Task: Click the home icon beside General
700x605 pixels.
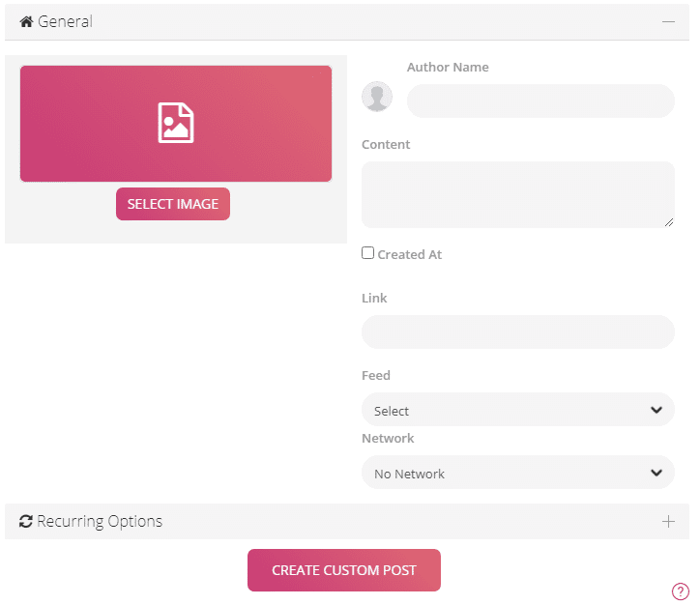Action: pos(26,21)
